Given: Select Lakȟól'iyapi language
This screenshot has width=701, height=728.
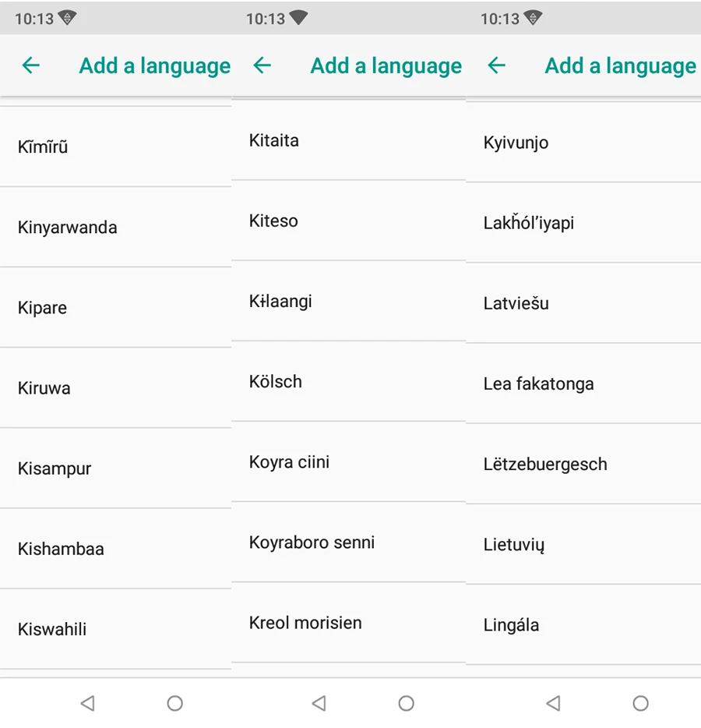Looking at the screenshot, I should point(583,222).
